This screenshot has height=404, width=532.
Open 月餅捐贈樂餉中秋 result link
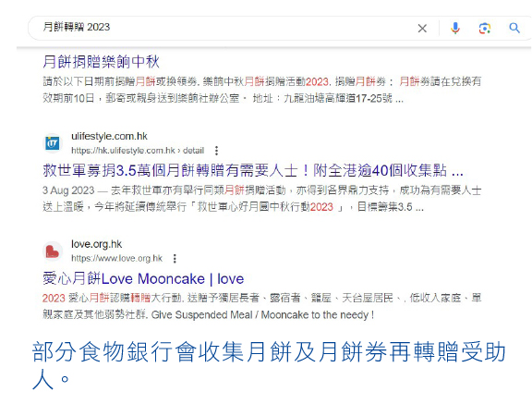(x=101, y=61)
